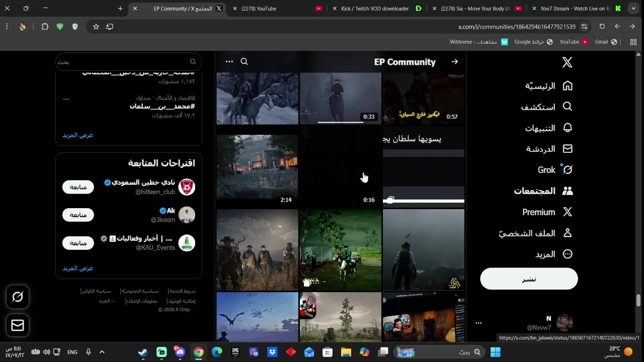The width and height of the screenshot is (644, 362).
Task: Open الرئيسيّة menu label
Action: (x=540, y=86)
